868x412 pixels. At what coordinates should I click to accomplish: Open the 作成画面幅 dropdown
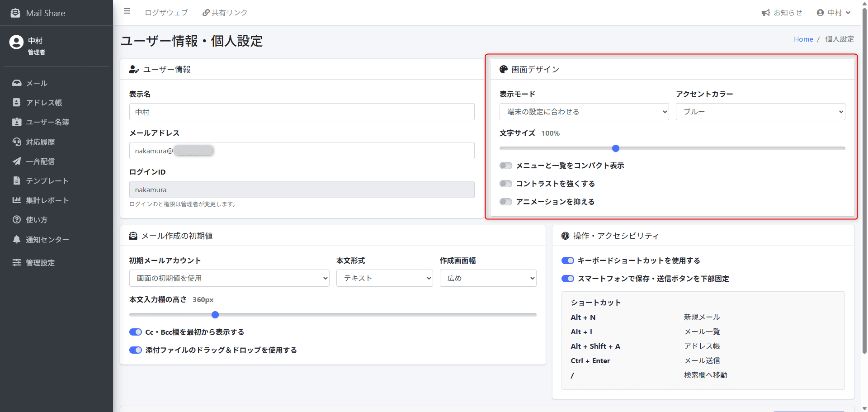(x=488, y=278)
